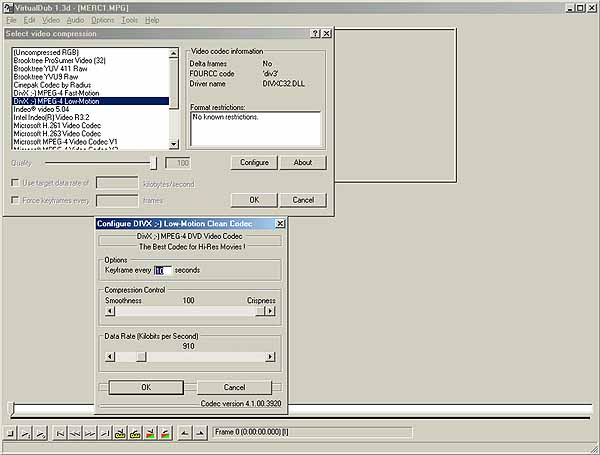Open the Video menu
Image resolution: width=600 pixels, height=455 pixels.
coord(51,20)
